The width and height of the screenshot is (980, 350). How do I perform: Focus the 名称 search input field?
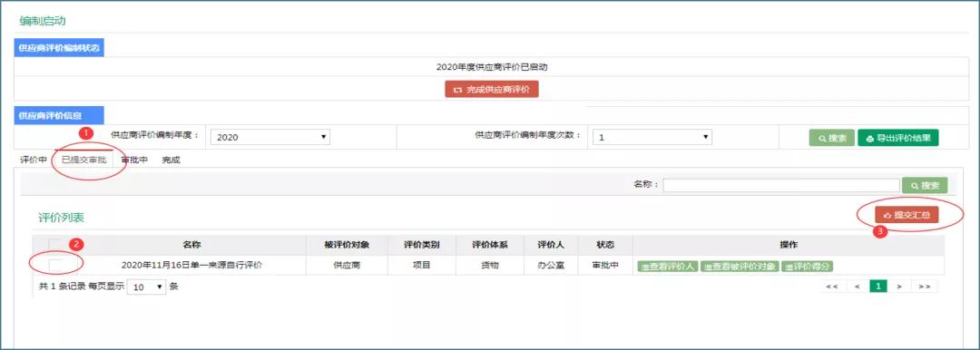pos(781,185)
